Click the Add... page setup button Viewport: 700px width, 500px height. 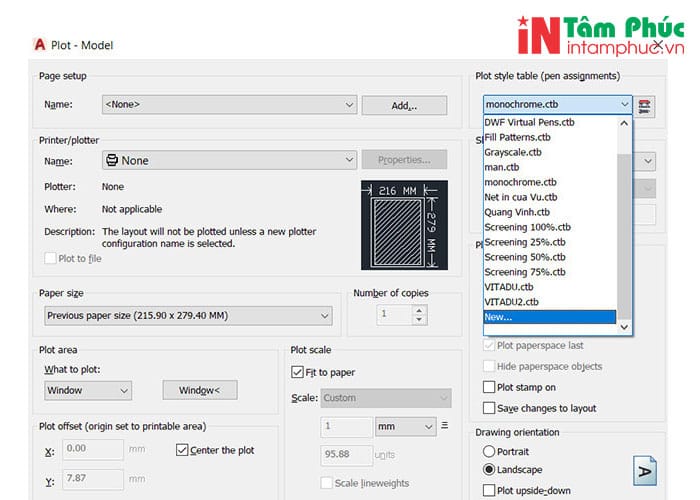tap(403, 105)
